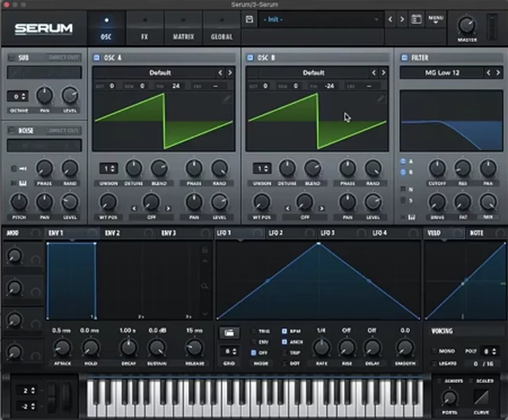Click the envelope lock icon
This screenshot has width=508, height=420.
[205, 250]
